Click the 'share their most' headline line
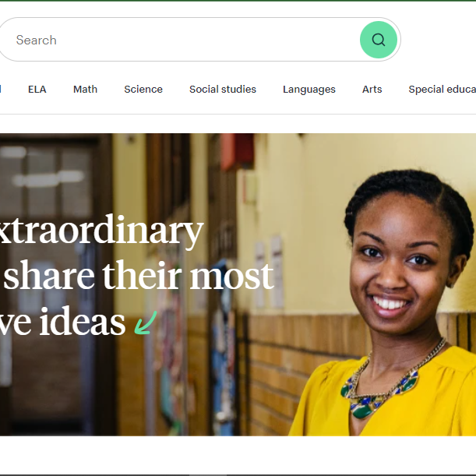This screenshot has height=476, width=476. (138, 277)
